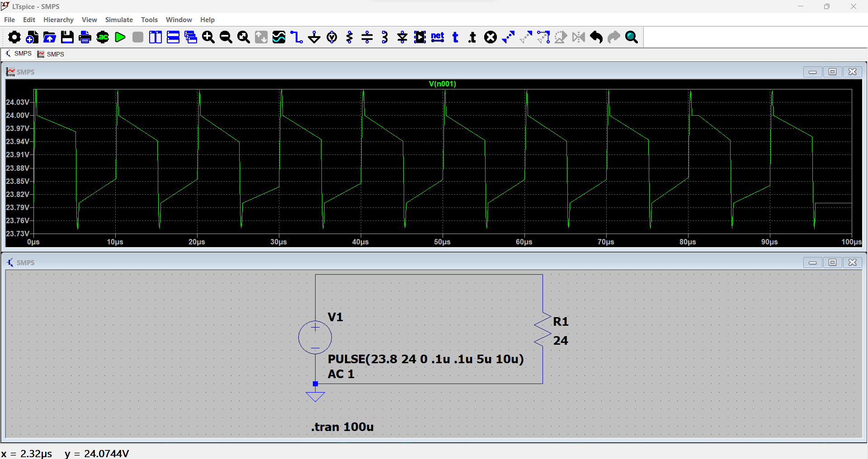
Task: Minimize the waveform SMPS child window
Action: [x=813, y=72]
